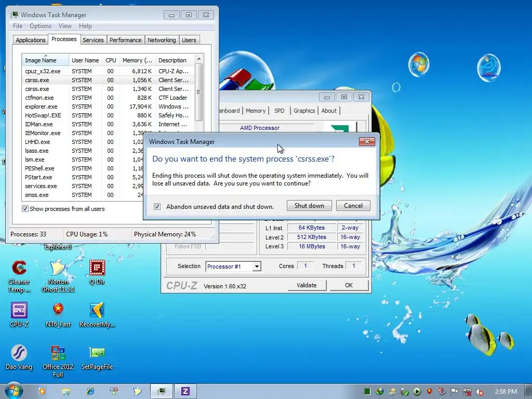532x399 pixels.
Task: Select the IDMan.exe process row
Action: pos(108,124)
